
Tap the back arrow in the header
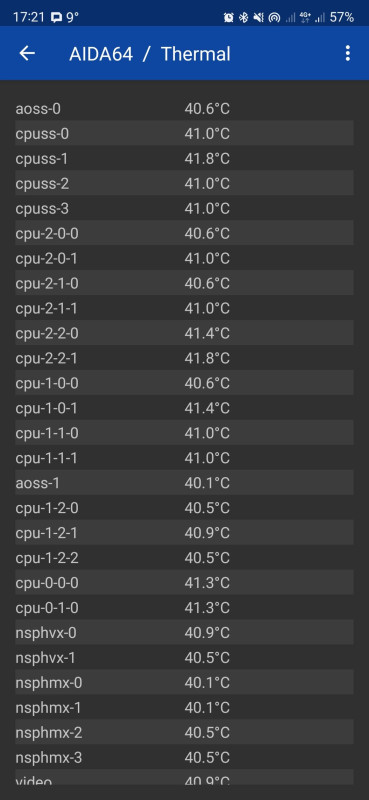tap(27, 53)
